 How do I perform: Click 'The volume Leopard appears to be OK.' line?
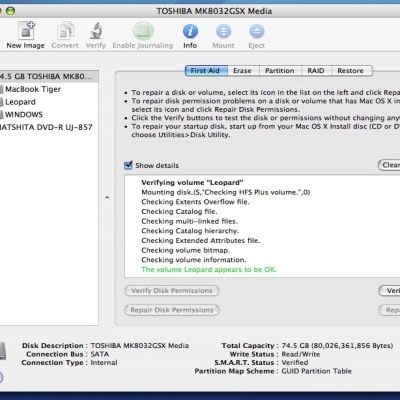click(209, 270)
